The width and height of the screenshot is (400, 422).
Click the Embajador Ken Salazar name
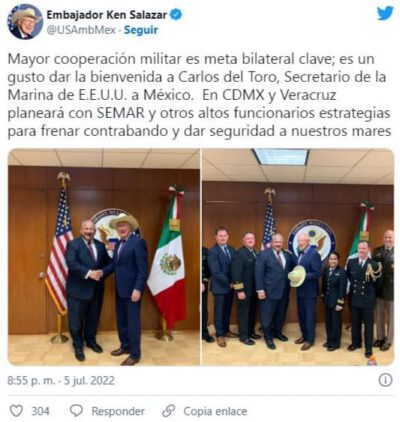point(107,15)
